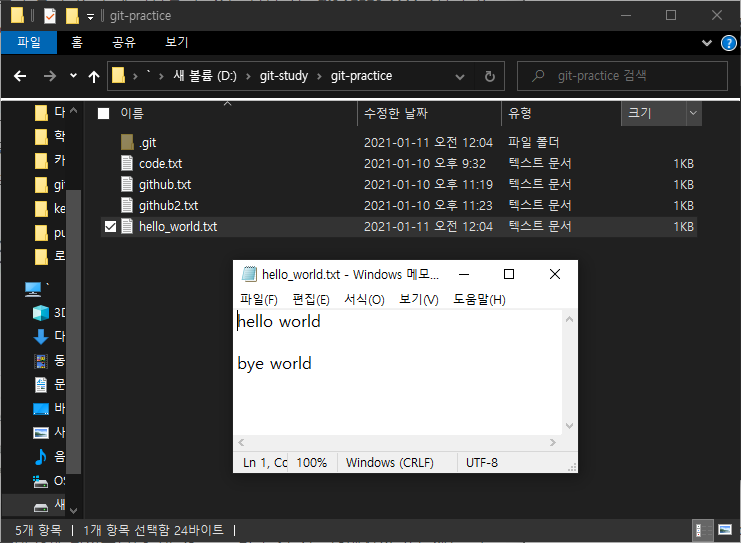Click the hello_world.txt file icon
Screen dimensions: 741x543
[x=127, y=226]
